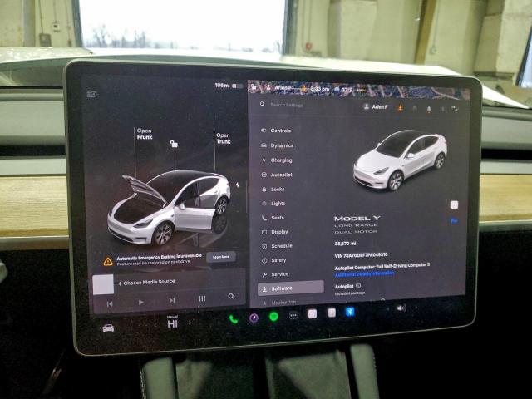This screenshot has height=399, width=532.
Task: Tap the volume speaker icon
Action: (x=401, y=308)
